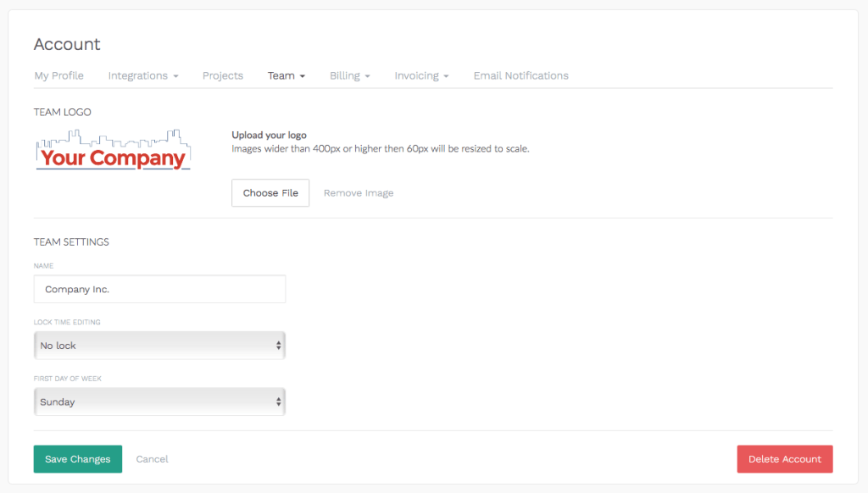Click Choose File to upload a logo
The width and height of the screenshot is (868, 493).
(270, 192)
